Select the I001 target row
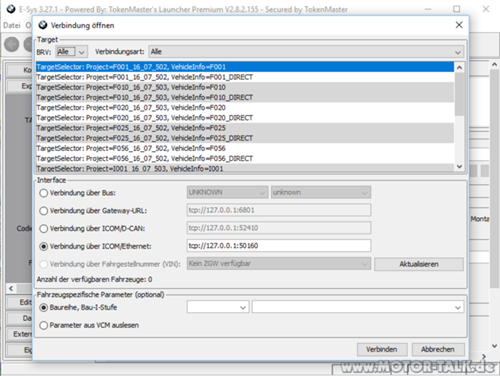Viewport: 500px width, 376px height. click(x=245, y=168)
